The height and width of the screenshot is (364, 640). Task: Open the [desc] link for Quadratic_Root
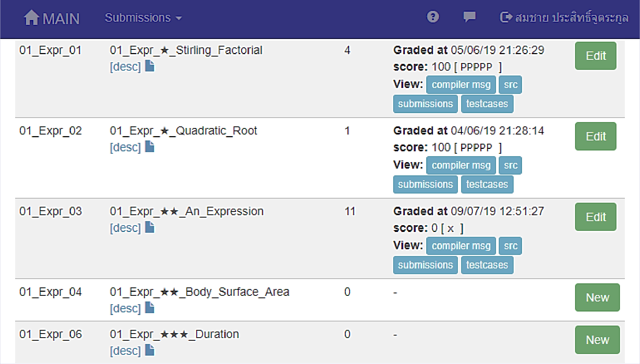tap(125, 147)
